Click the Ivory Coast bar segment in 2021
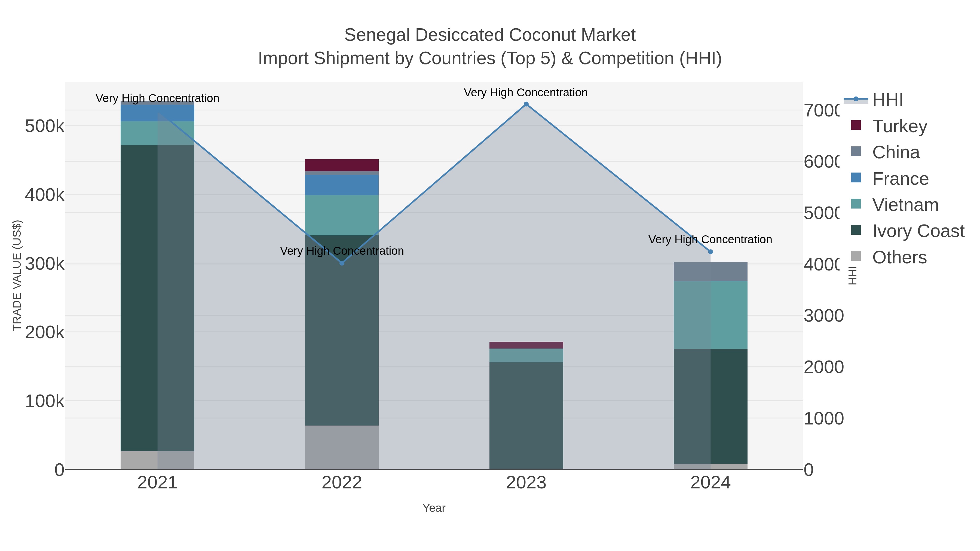Viewport: 980px width, 551px height. 158,298
